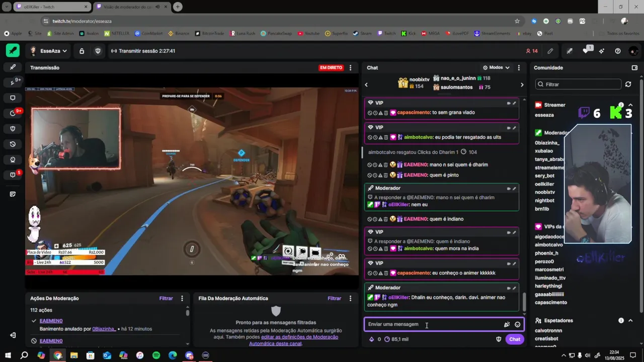Open the emote picker smiley in chat input
The width and height of the screenshot is (644, 362).
click(517, 324)
